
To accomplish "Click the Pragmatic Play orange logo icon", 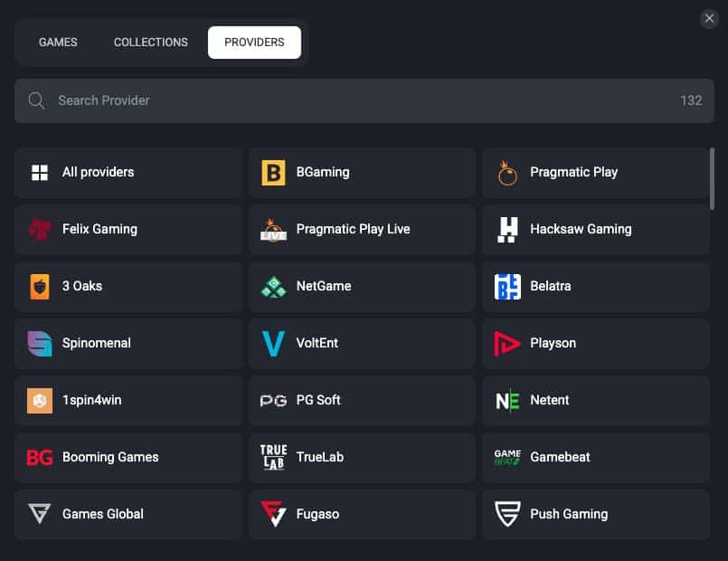I will [507, 172].
